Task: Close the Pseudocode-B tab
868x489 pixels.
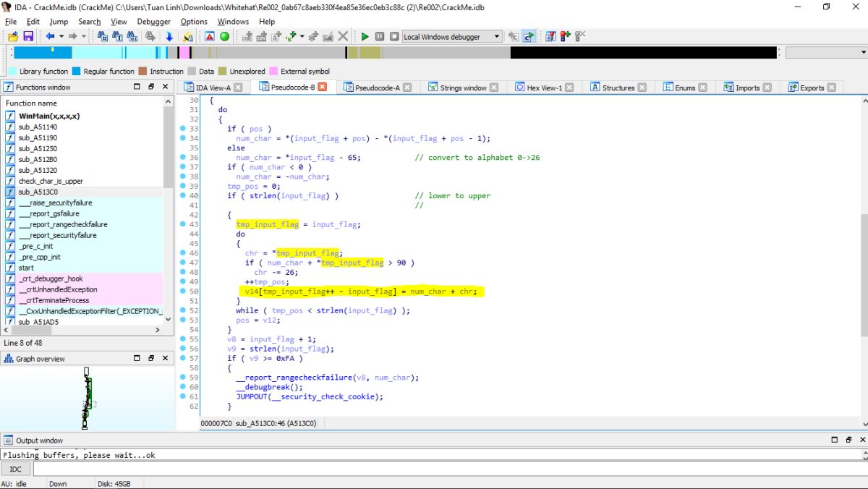Action: (x=323, y=88)
